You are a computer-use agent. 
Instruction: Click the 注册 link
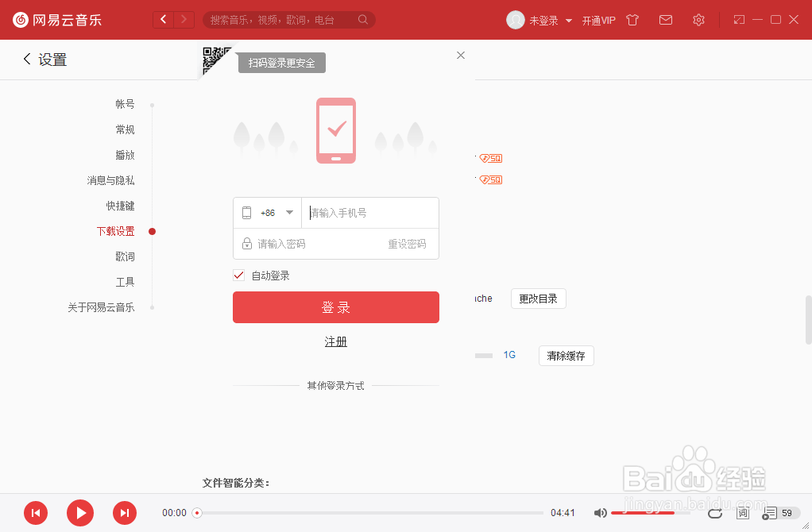pyautogui.click(x=335, y=341)
